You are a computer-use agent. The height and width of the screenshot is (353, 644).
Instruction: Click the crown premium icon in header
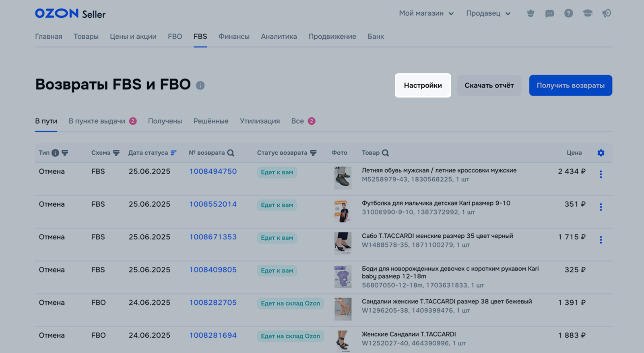[530, 13]
